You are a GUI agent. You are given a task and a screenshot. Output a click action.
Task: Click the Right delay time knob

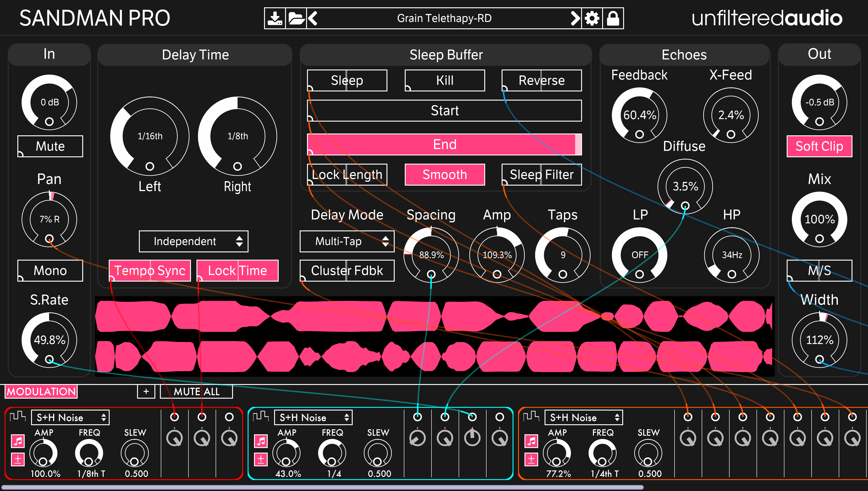(238, 136)
